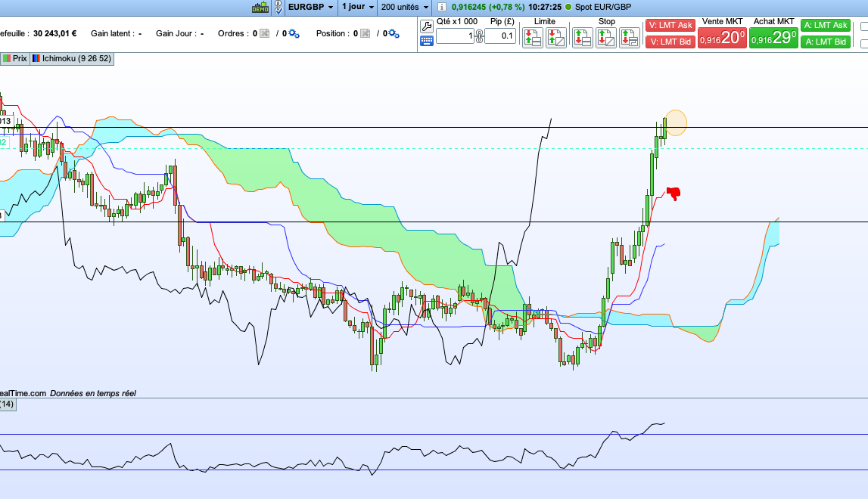The image size is (868, 499).
Task: Click the Qté x1 000 quantity field
Action: click(x=455, y=36)
